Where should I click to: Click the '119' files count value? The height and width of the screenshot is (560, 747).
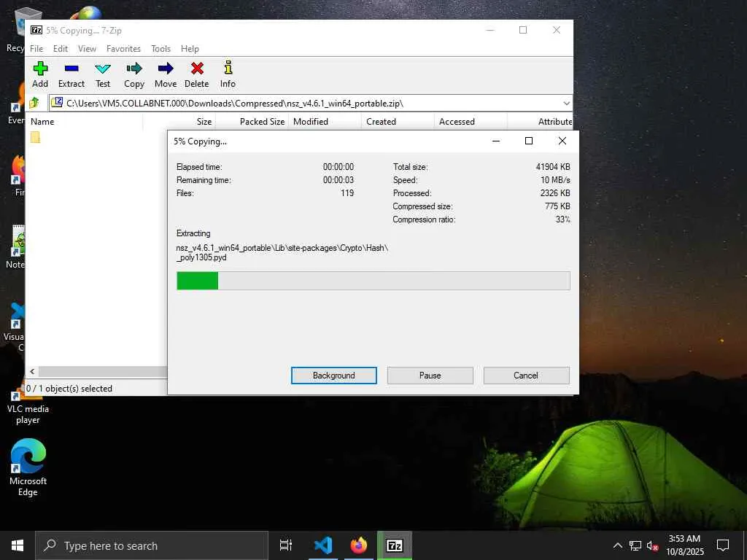[x=347, y=192]
